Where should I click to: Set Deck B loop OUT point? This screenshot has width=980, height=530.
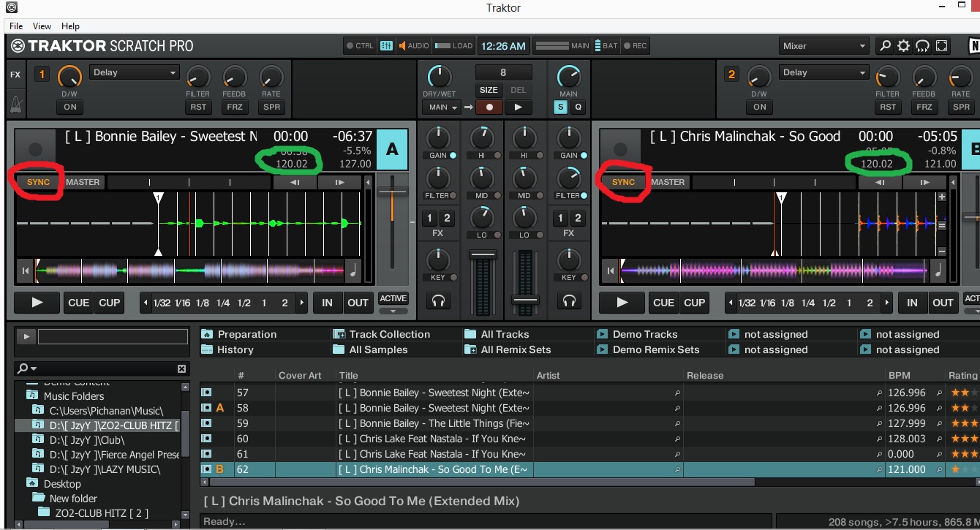(943, 303)
